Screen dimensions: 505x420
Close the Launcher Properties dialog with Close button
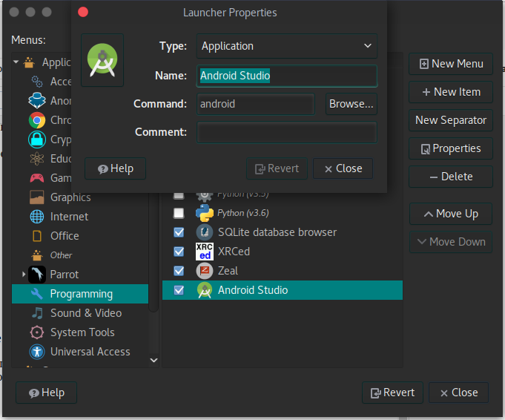tap(343, 168)
